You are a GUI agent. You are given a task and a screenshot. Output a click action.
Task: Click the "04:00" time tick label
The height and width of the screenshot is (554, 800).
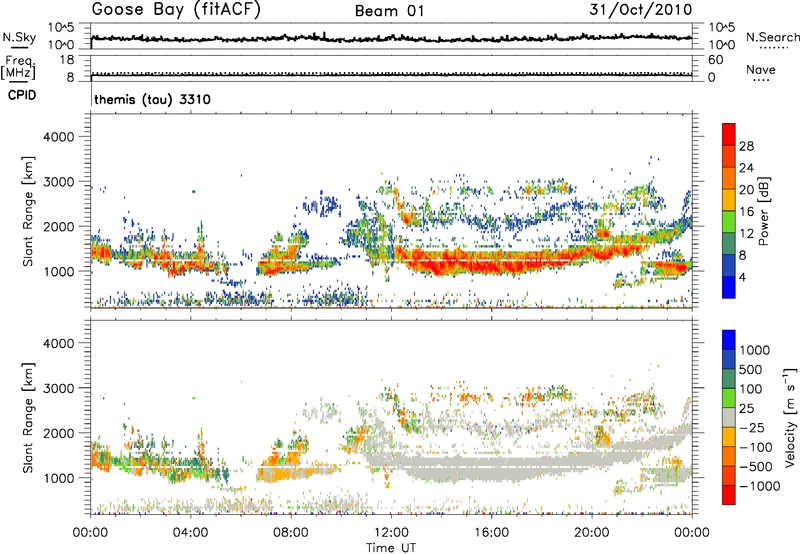click(x=190, y=533)
